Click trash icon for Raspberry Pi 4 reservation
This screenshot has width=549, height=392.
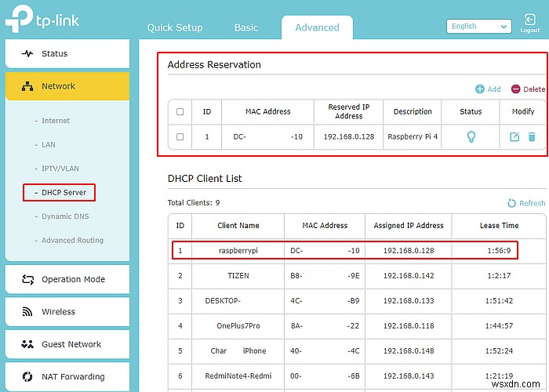pos(532,136)
